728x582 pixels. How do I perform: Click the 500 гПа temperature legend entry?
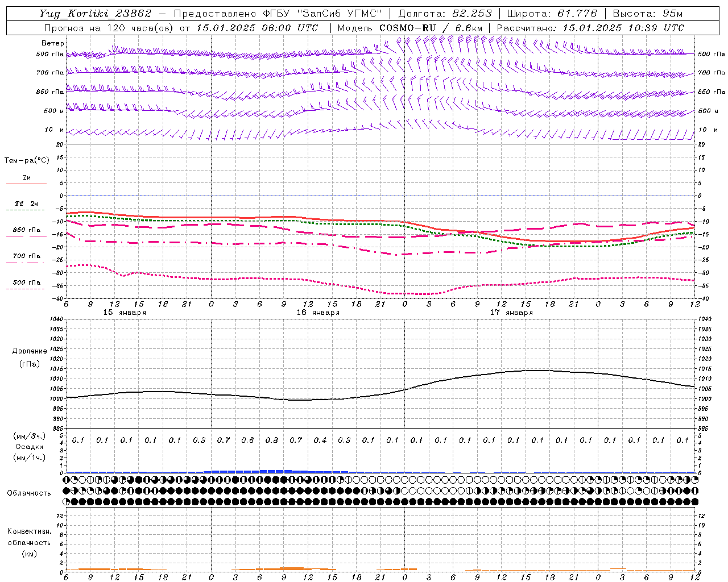[27, 282]
